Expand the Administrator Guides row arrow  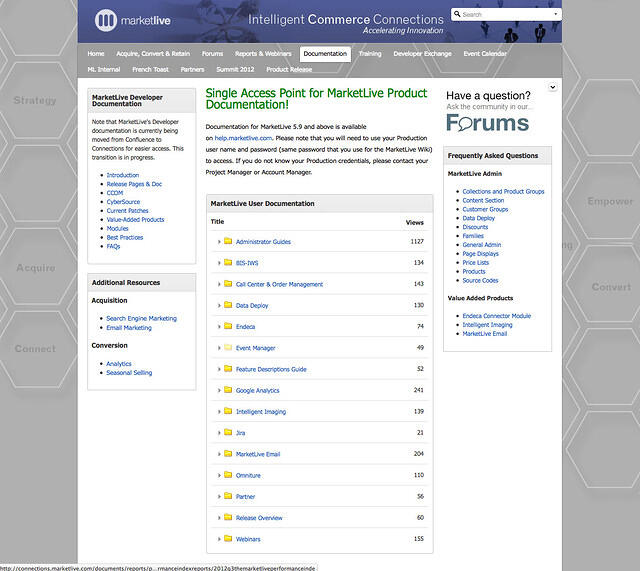219,242
